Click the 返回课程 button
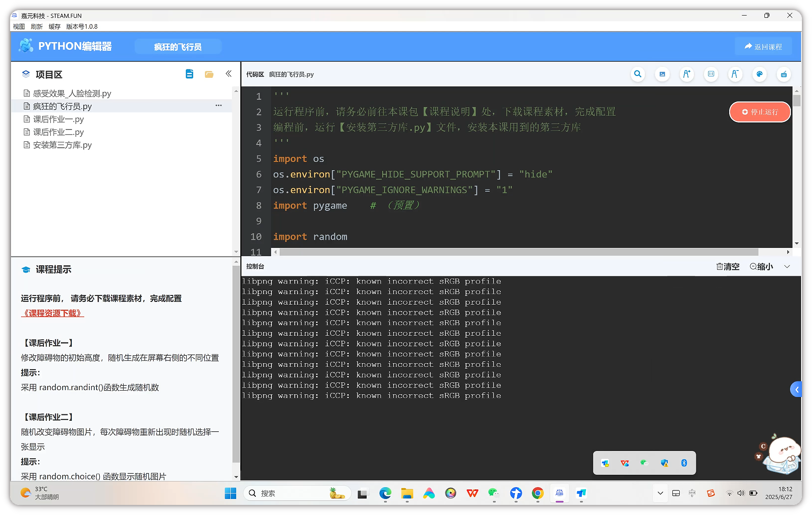The image size is (812, 515). (x=763, y=47)
